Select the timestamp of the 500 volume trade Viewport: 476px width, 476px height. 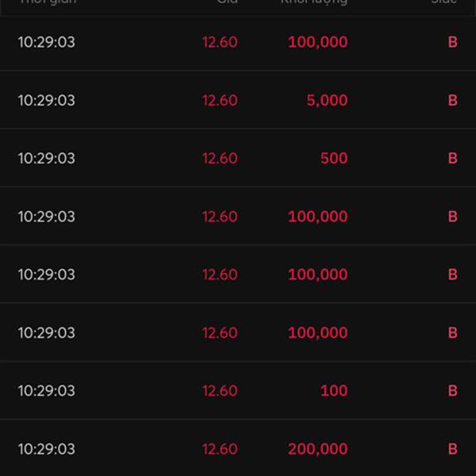tap(47, 159)
